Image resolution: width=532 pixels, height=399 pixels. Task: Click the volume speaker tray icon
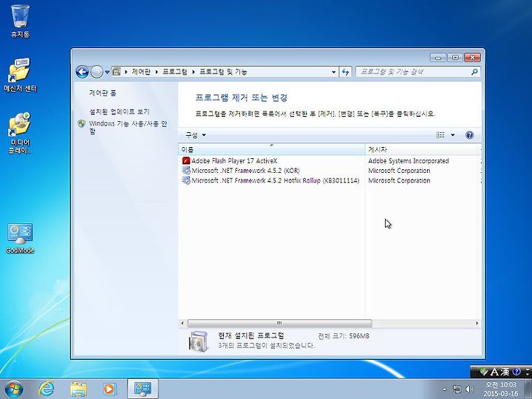470,389
